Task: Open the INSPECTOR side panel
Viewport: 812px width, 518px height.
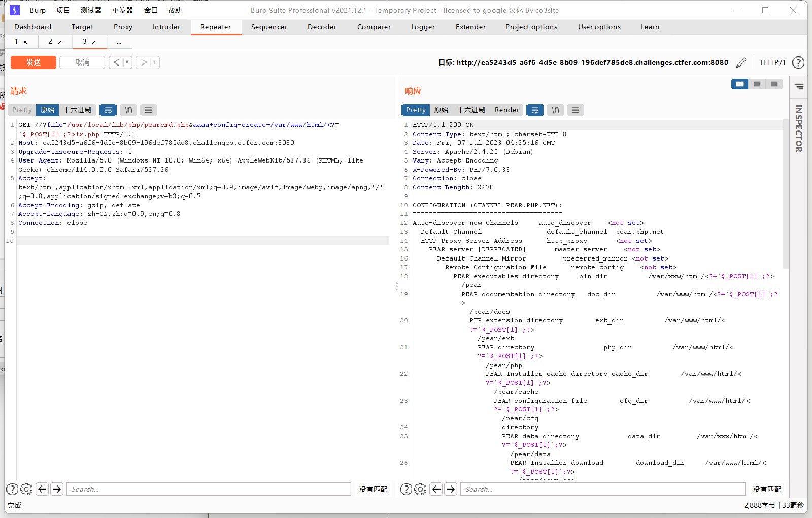Action: [x=799, y=128]
